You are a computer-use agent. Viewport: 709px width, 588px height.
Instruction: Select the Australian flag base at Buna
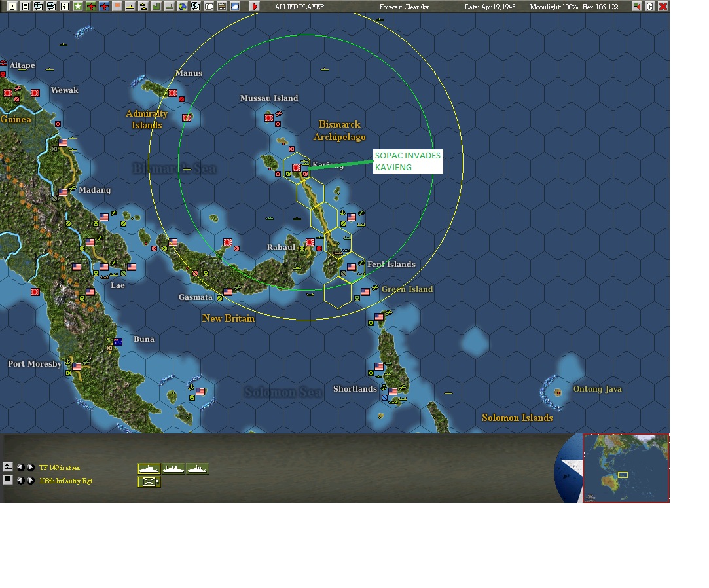[118, 342]
